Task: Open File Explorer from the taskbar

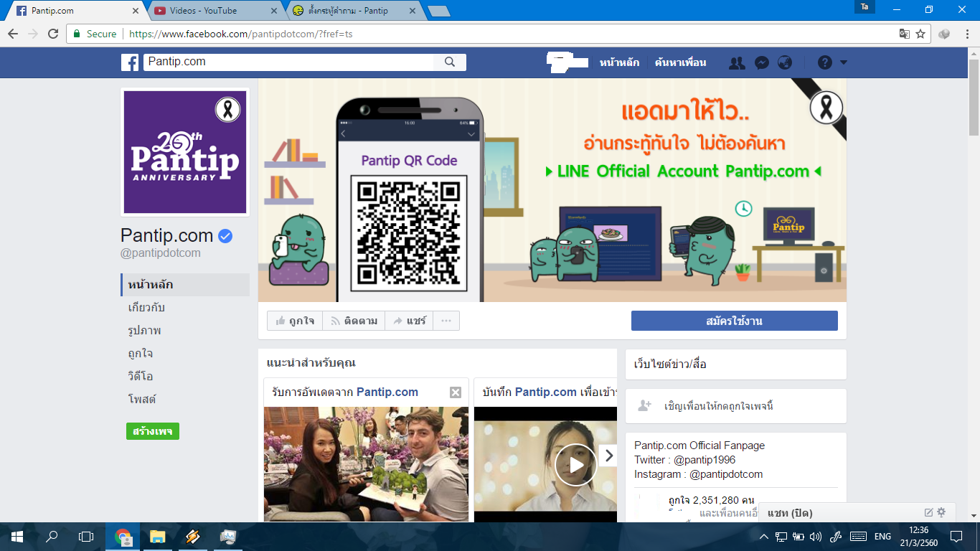Action: pyautogui.click(x=158, y=536)
